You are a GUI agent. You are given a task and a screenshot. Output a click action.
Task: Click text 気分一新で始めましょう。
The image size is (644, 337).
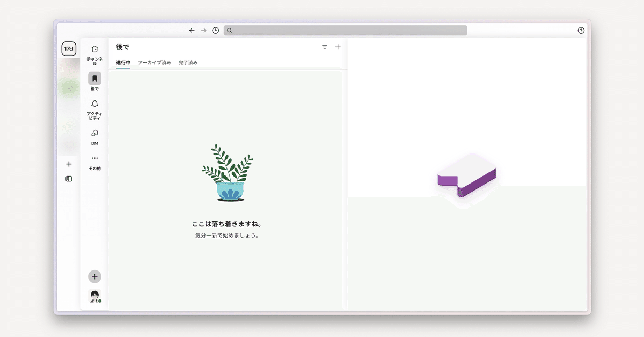(x=227, y=236)
